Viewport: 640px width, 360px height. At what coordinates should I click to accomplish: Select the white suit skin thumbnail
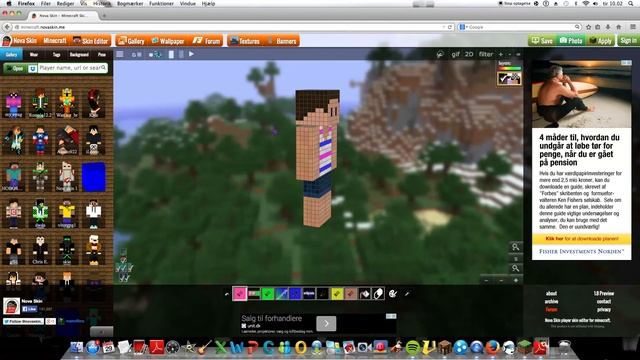point(93,213)
